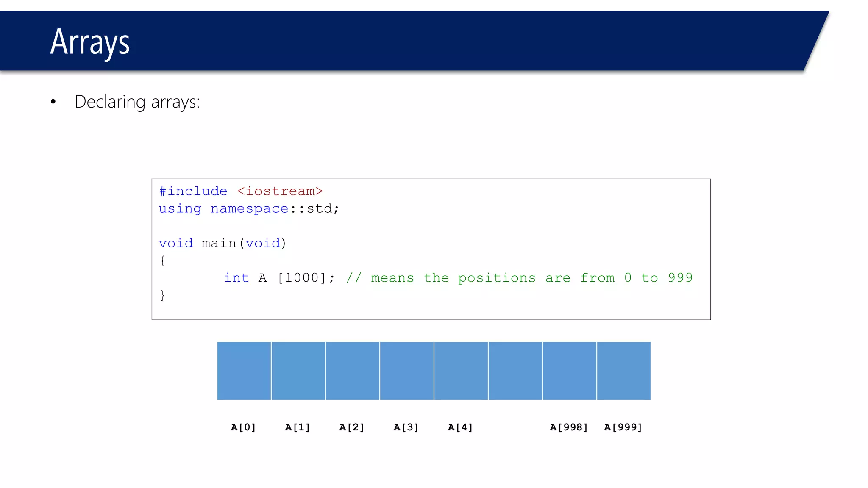Click the green comment about positions 0 to 999
This screenshot has width=868, height=488.
click(x=519, y=278)
